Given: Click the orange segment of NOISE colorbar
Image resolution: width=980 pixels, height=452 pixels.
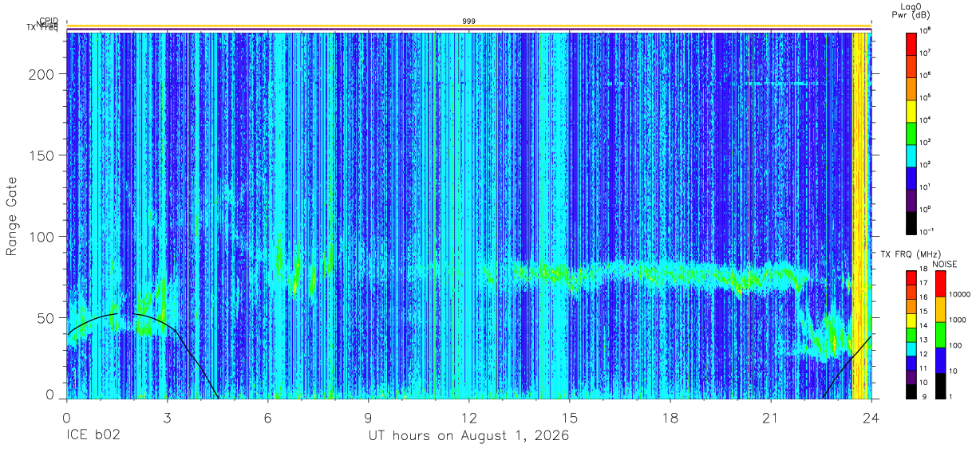Looking at the screenshot, I should click(x=940, y=309).
